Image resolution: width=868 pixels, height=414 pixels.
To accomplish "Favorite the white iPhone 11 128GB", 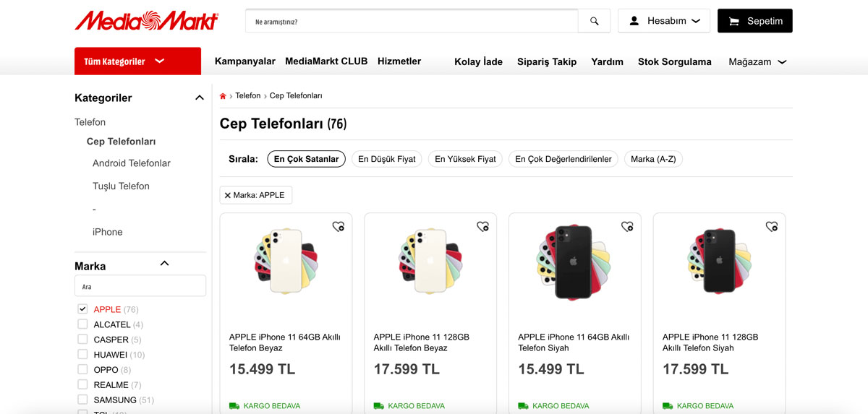I will [482, 226].
